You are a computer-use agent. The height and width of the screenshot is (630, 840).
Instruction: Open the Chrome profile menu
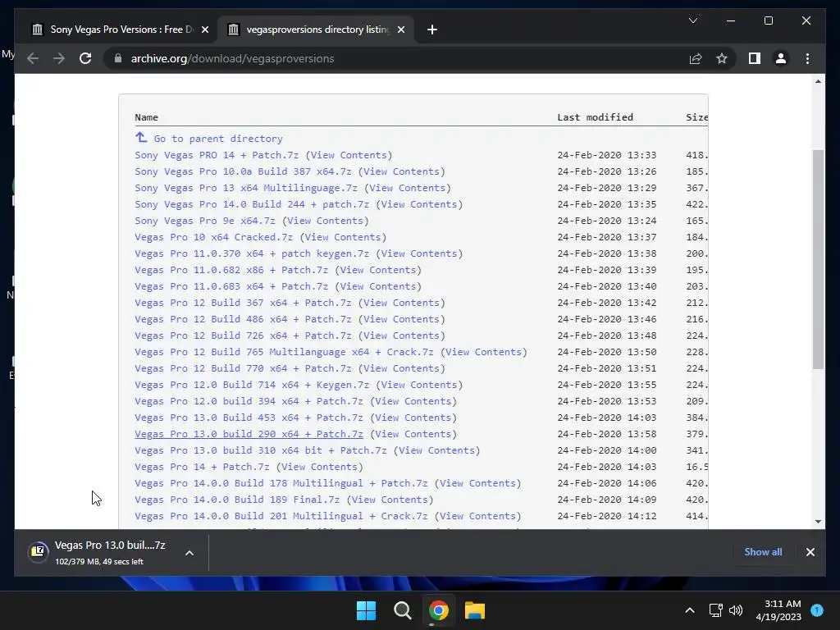tap(781, 58)
